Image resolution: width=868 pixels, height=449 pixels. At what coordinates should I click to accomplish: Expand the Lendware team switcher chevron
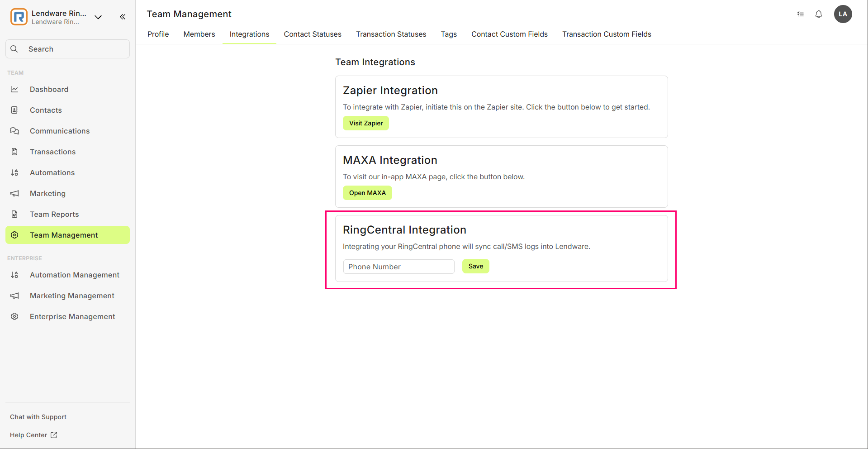click(98, 17)
